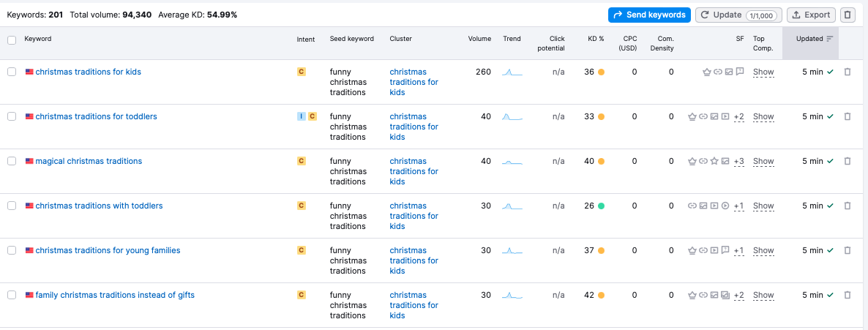
Task: Delete the 'christmas traditions for kids' row
Action: pyautogui.click(x=848, y=72)
